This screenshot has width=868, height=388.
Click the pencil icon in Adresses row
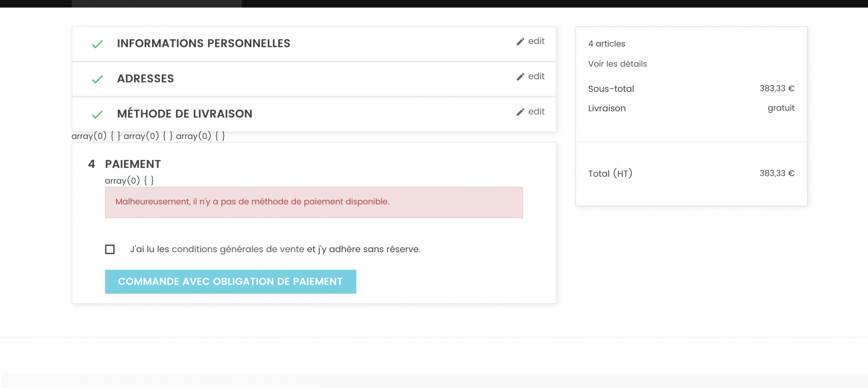(x=520, y=77)
